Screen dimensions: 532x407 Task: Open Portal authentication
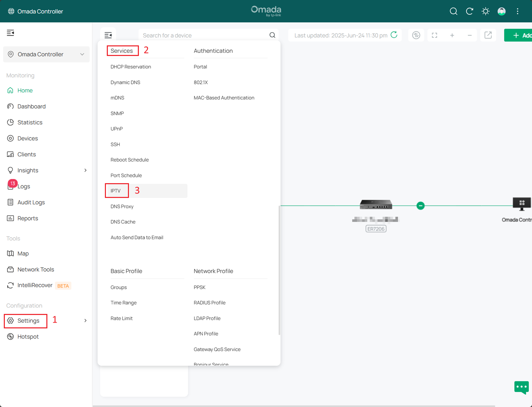(200, 67)
